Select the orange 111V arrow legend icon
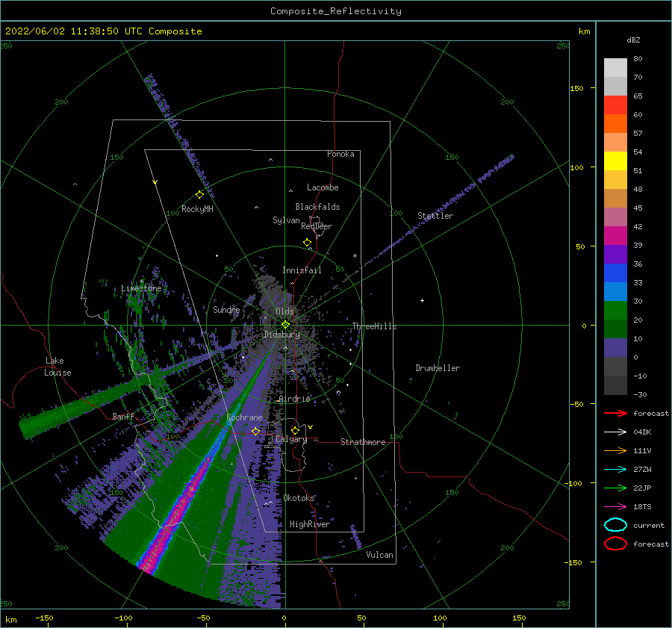The height and width of the screenshot is (628, 672). coord(615,450)
